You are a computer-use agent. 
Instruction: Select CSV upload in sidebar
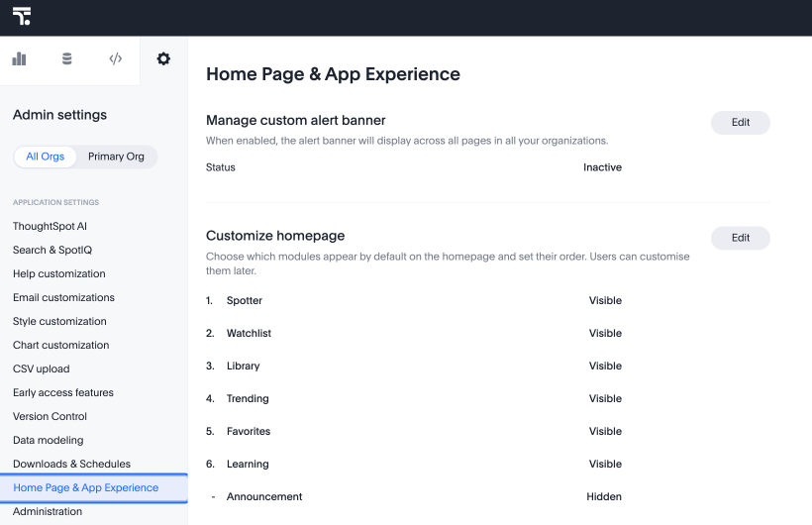tap(42, 369)
